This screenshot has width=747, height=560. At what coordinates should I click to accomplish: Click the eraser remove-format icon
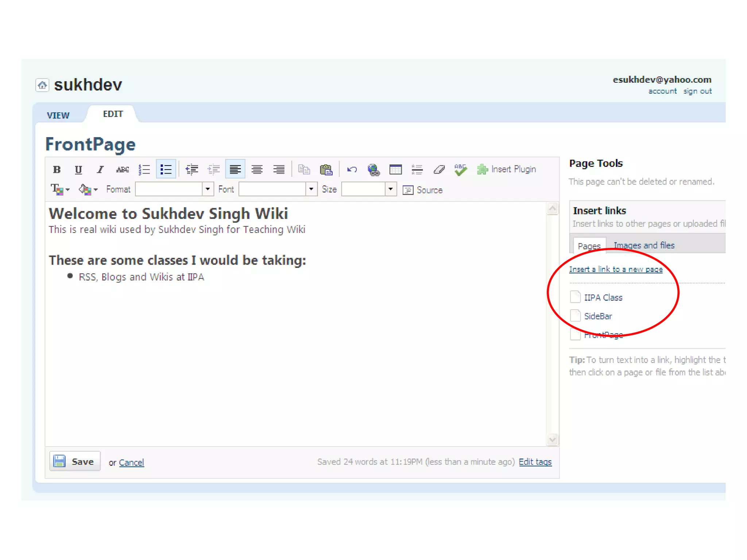coord(439,170)
